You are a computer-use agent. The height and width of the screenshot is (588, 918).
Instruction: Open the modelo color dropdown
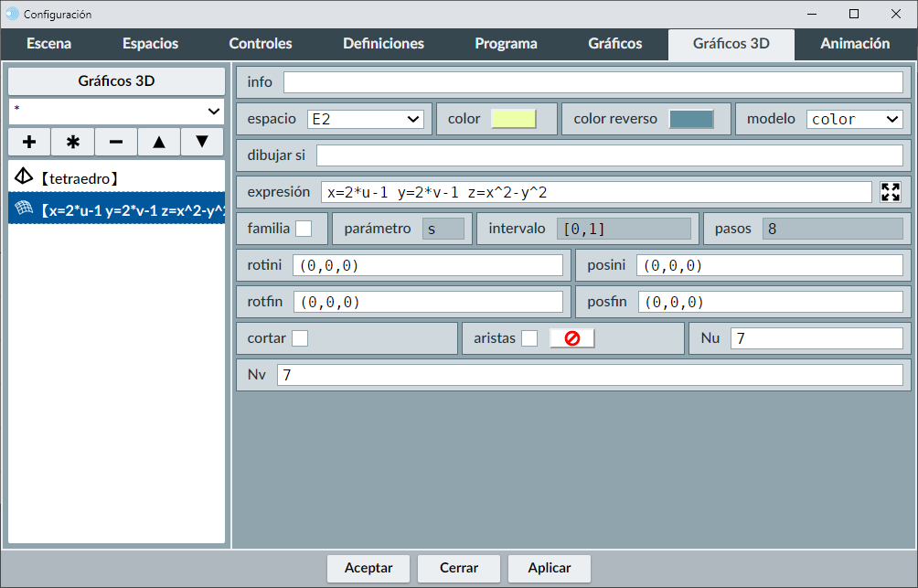pyautogui.click(x=854, y=119)
